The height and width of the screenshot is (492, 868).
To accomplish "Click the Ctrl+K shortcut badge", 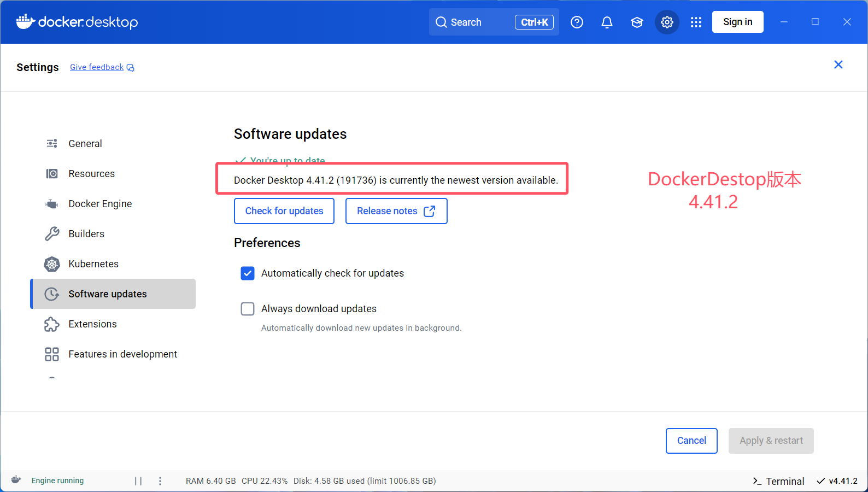I will (x=534, y=22).
